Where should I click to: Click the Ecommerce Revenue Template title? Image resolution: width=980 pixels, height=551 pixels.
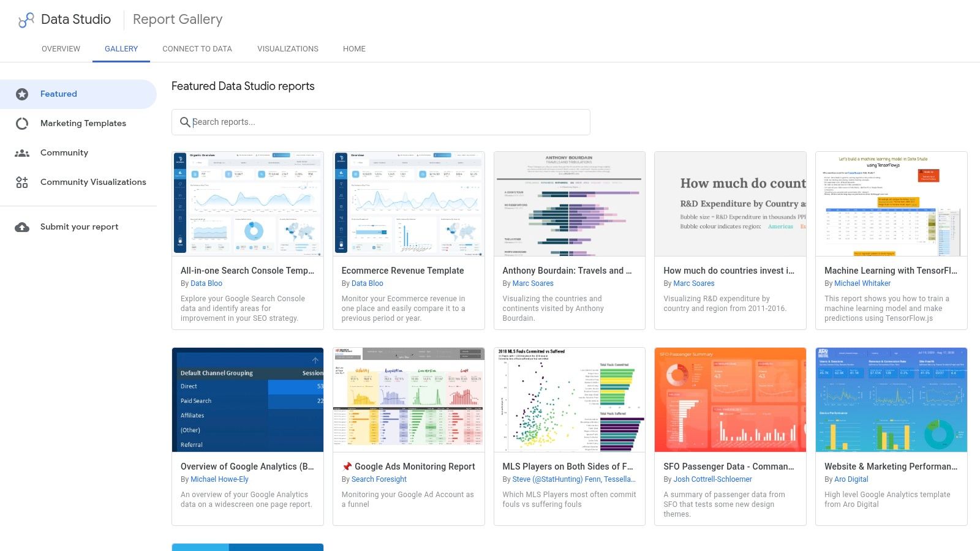tap(402, 271)
